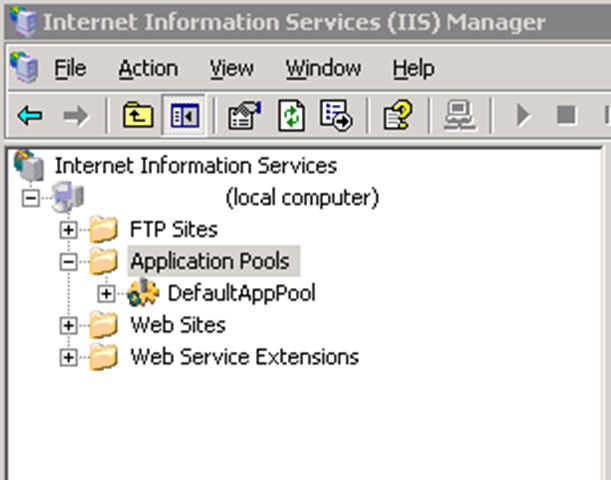The width and height of the screenshot is (611, 480).
Task: Open the Help toolbar icon
Action: click(397, 115)
